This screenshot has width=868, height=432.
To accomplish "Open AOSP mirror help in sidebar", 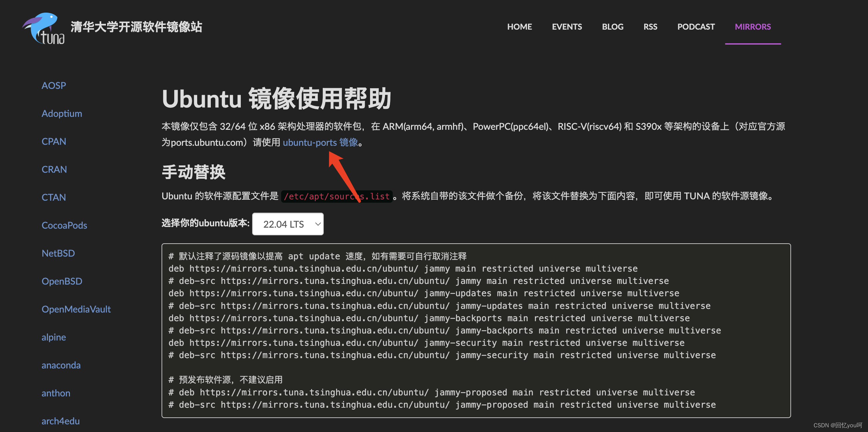I will pos(54,86).
